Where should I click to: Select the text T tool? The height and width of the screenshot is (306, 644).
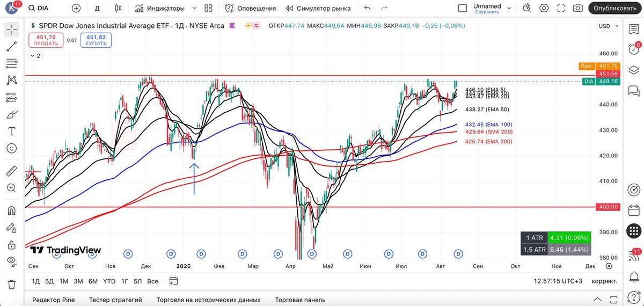coord(11,132)
